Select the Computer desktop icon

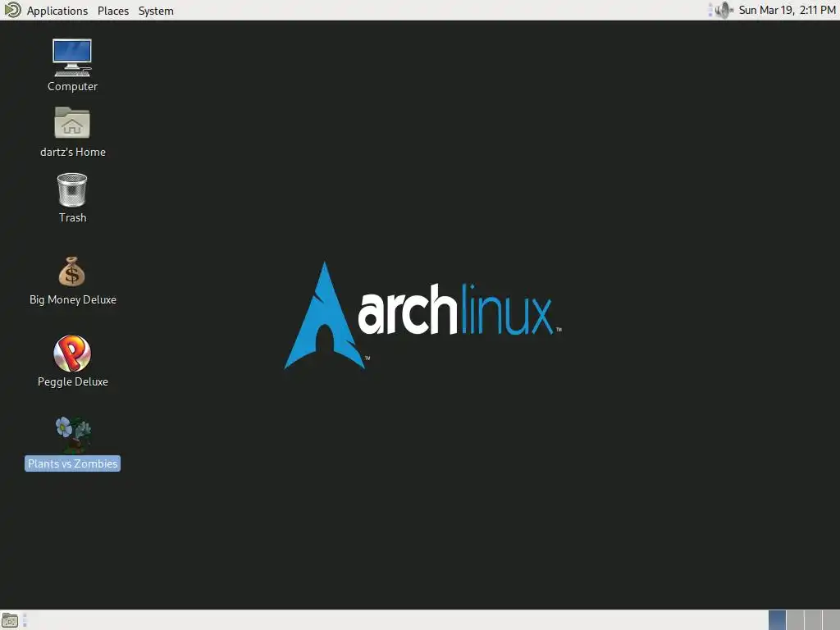[72, 66]
